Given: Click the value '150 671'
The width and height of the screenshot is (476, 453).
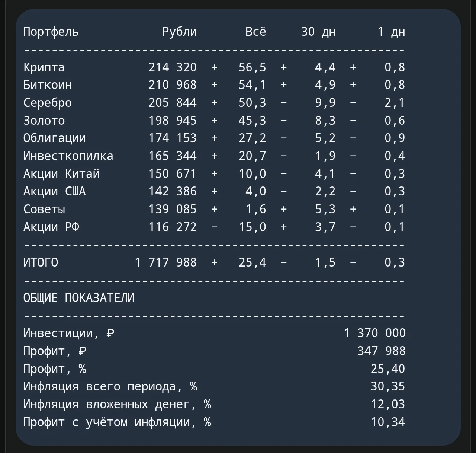Looking at the screenshot, I should coord(173,174).
